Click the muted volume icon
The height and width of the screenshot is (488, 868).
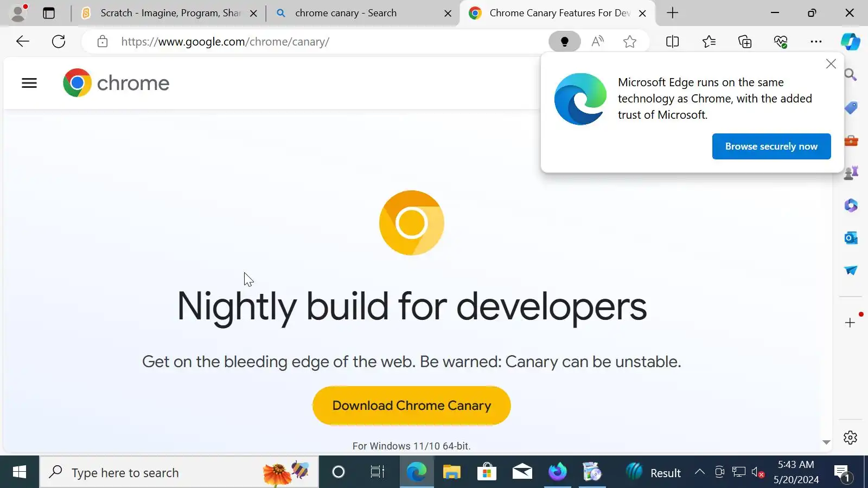pos(758,472)
